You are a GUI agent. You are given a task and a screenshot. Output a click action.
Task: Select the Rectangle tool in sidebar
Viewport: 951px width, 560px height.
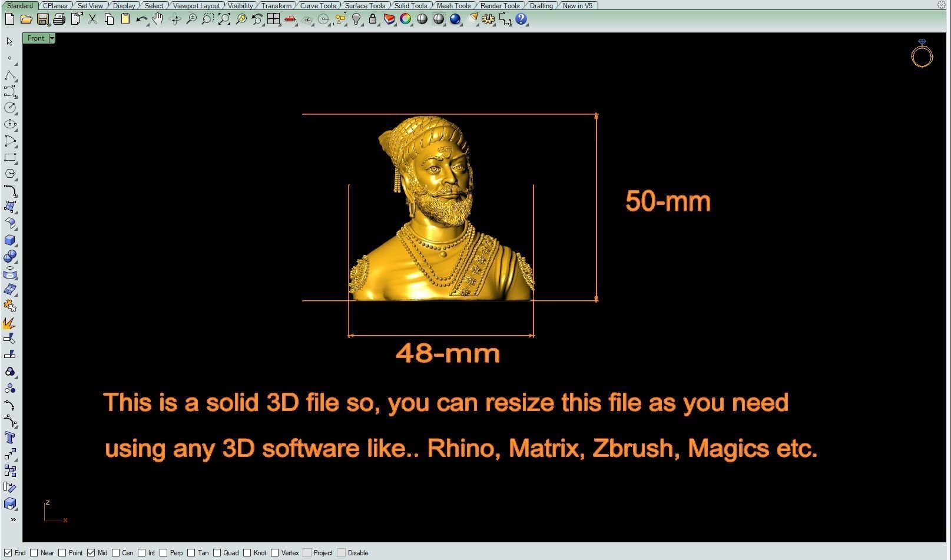(10, 157)
